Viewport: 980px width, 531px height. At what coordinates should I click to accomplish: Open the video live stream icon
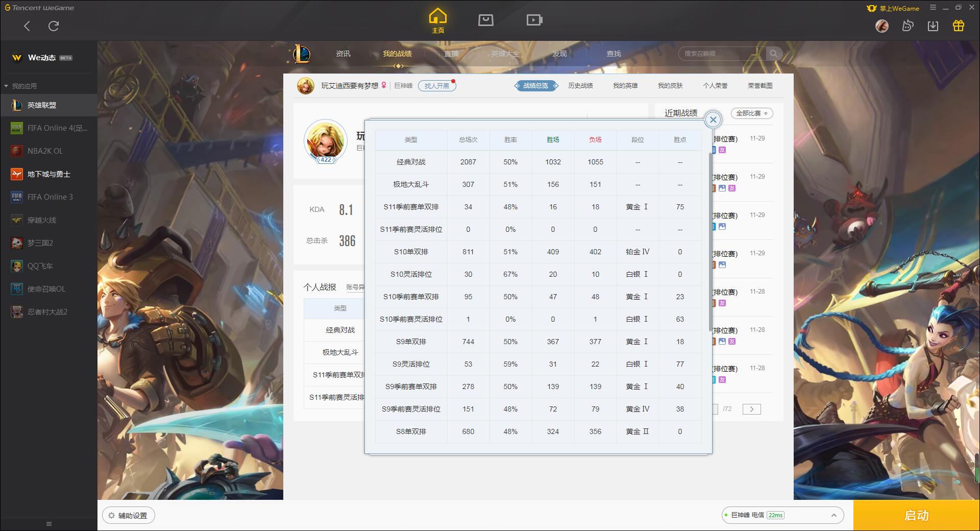coord(534,20)
